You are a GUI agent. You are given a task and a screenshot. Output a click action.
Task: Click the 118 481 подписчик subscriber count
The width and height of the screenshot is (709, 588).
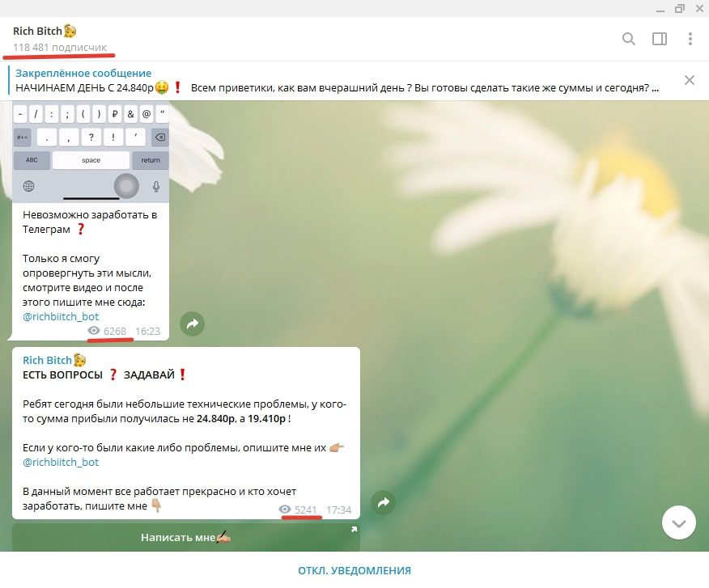click(60, 48)
